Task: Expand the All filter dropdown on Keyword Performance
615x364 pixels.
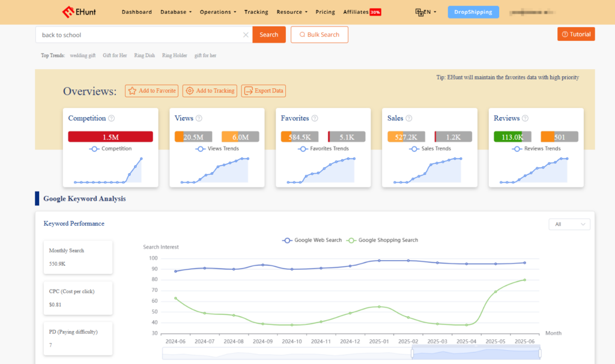Action: coord(569,223)
